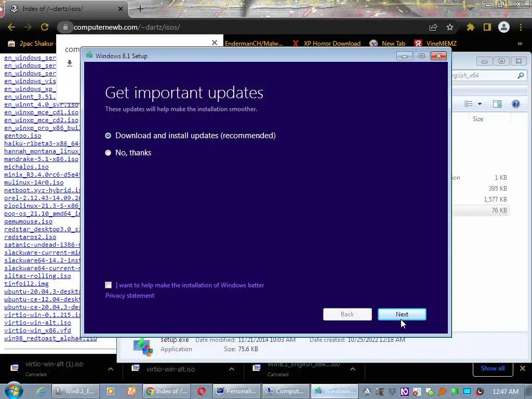Go back in Chrome browser history
This screenshot has width=532, height=399.
coord(11,27)
